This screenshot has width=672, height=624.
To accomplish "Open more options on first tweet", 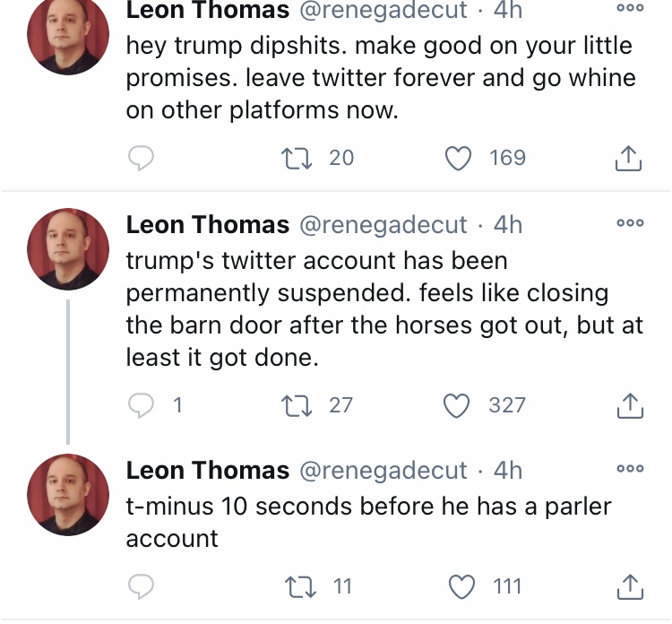I will pos(630,8).
